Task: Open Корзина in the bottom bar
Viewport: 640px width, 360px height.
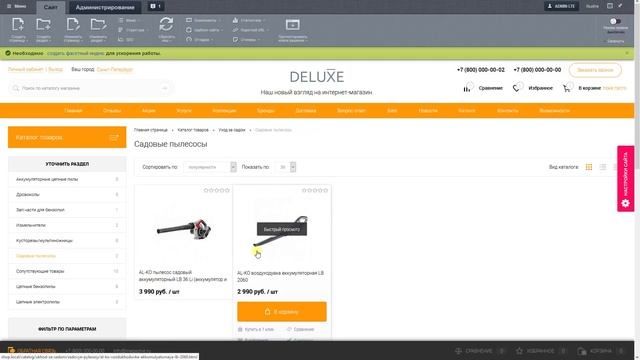Action: tap(600, 351)
